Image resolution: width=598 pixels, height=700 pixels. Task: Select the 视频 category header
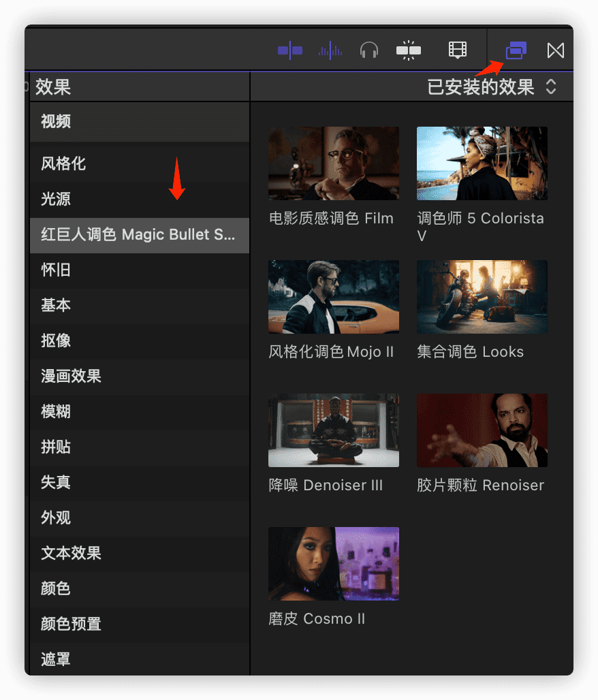pos(140,121)
